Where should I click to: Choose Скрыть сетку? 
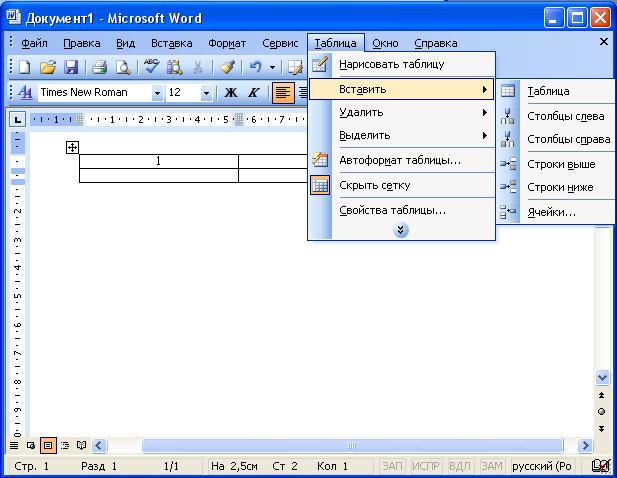(401, 185)
